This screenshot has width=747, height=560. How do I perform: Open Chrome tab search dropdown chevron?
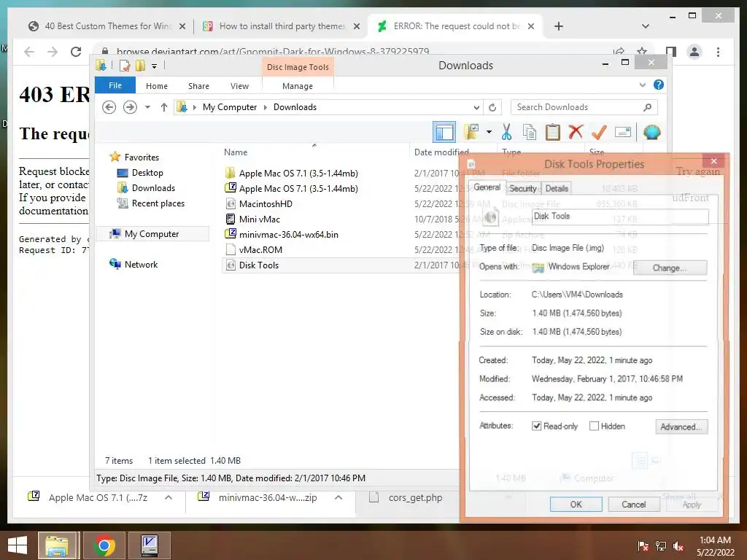coord(645,26)
